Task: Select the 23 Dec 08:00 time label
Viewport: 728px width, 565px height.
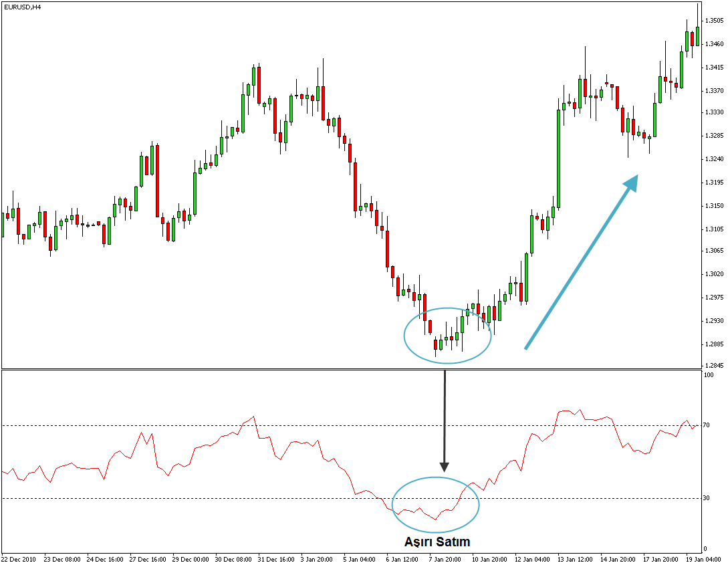Action: [x=62, y=560]
